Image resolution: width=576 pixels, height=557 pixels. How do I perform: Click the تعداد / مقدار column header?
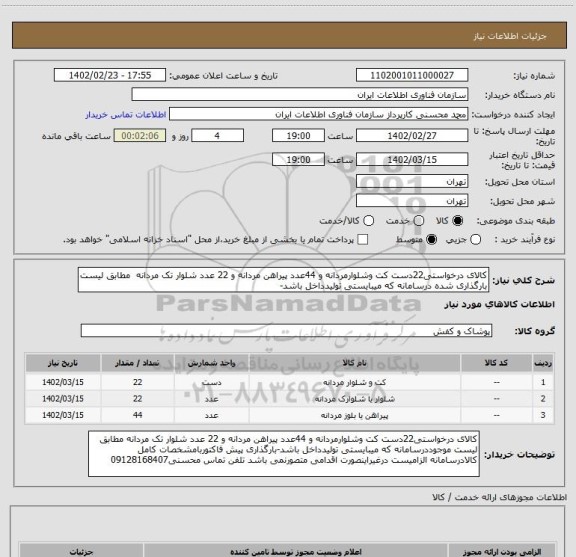(x=137, y=363)
